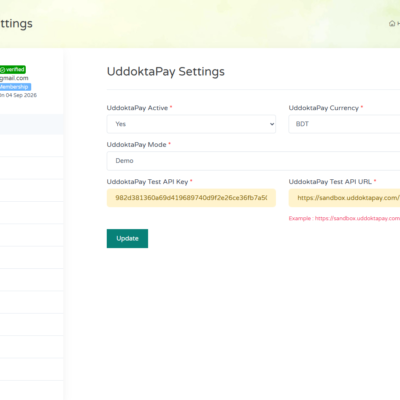Viewport: 400px width, 400px height.
Task: Open the UddoktaPay Mode selector
Action: point(253,161)
